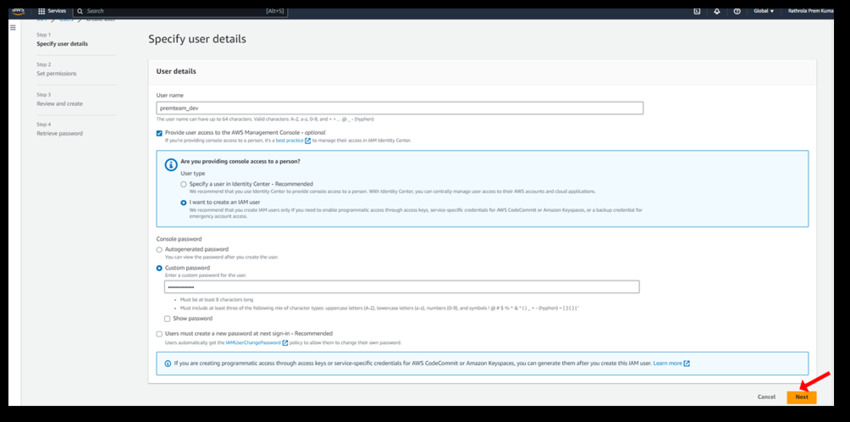Open the Rathrola Prem Kumar account menu

(x=810, y=11)
